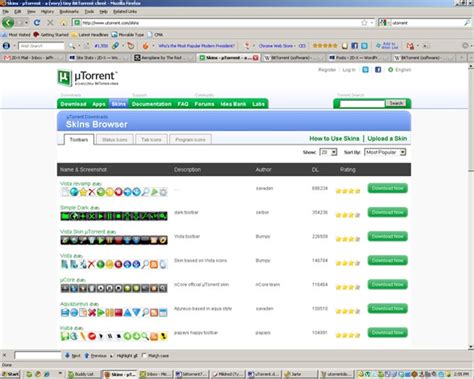Rate the Vista revamp skin stars
474x379 pixels.
348,191
